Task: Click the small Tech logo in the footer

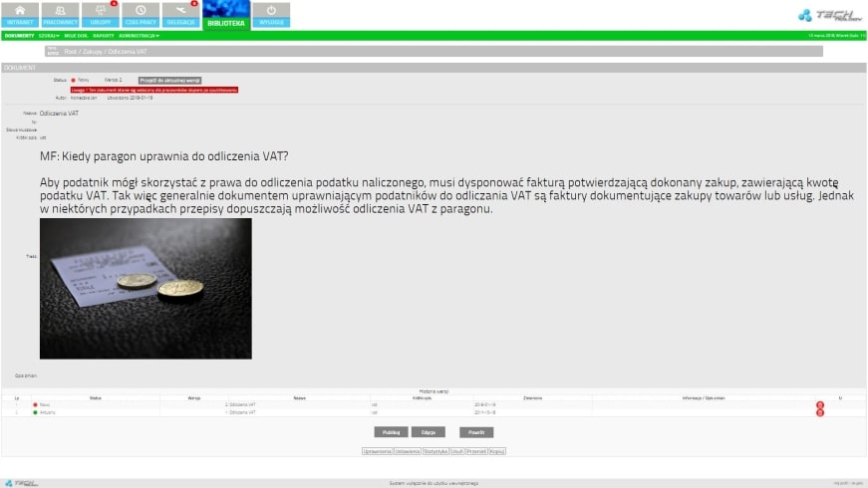Action: click(x=22, y=483)
